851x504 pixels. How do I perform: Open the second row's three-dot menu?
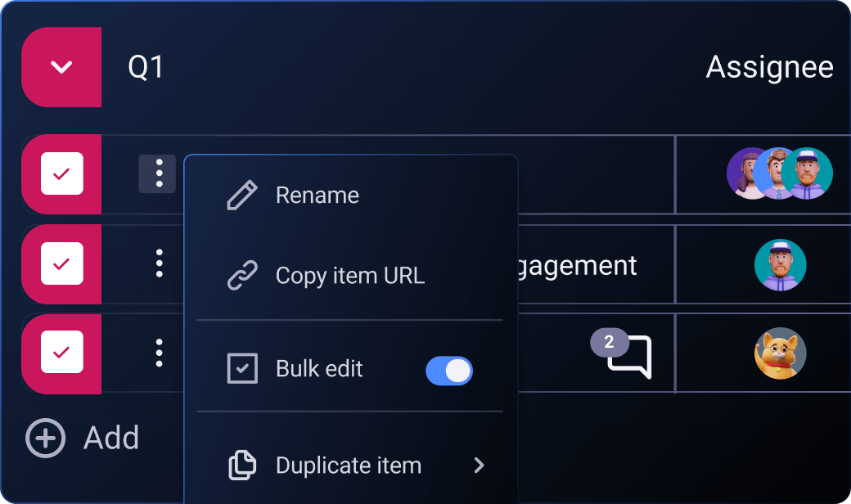point(159,263)
